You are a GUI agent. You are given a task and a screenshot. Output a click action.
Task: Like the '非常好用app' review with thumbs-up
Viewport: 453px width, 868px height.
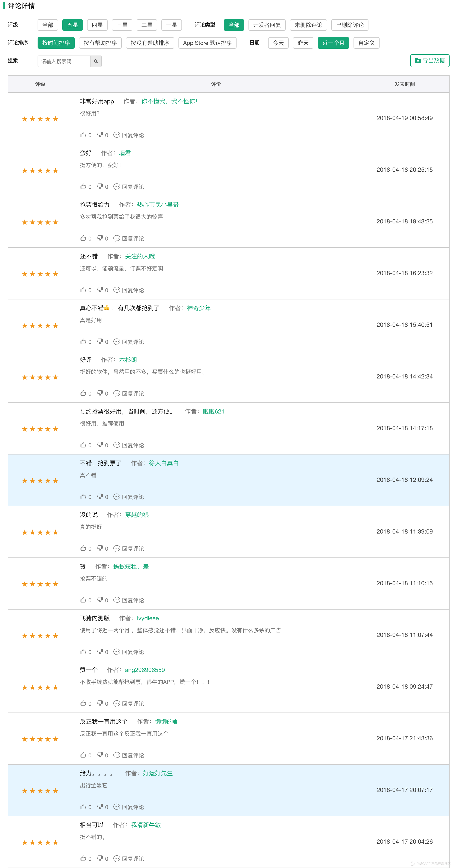[83, 135]
